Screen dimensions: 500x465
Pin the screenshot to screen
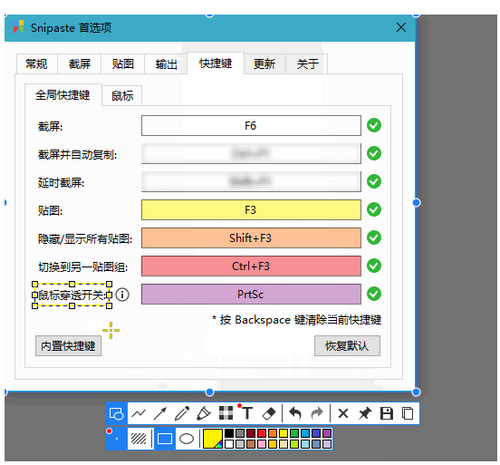click(x=365, y=414)
